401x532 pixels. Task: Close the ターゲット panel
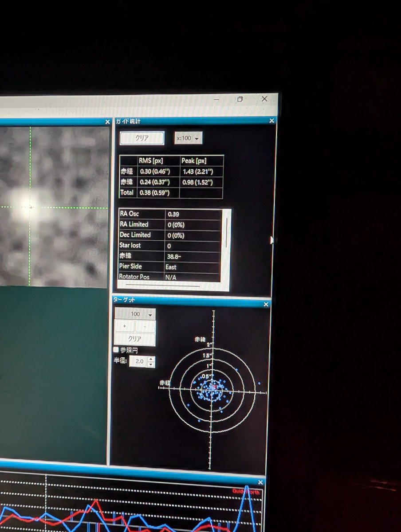click(x=266, y=305)
